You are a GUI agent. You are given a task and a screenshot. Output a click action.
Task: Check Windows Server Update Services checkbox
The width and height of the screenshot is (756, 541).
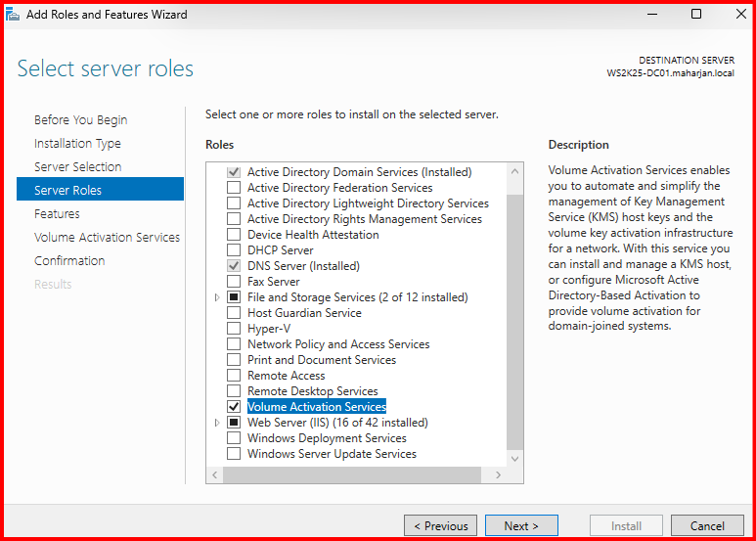pos(234,454)
